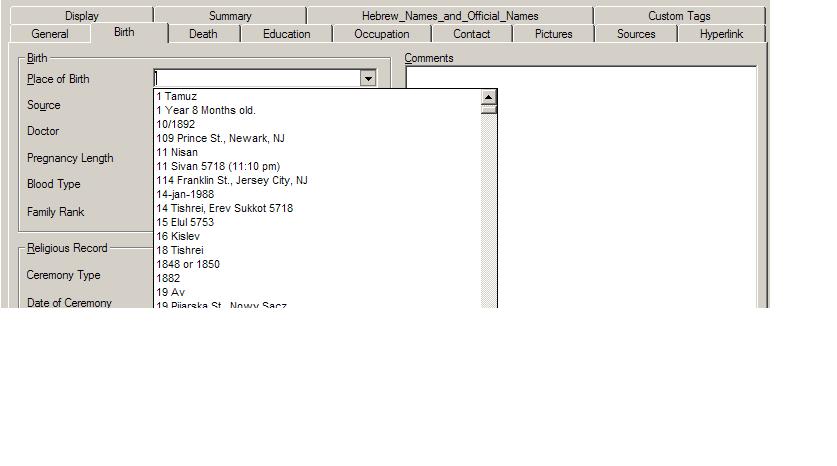
Task: Switch to the Sources tab
Action: [636, 34]
